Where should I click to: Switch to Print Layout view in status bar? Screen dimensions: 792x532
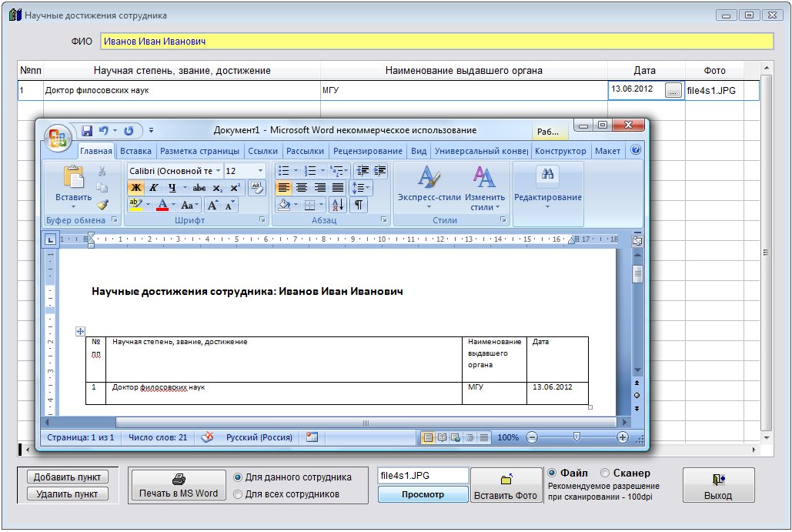[x=428, y=437]
